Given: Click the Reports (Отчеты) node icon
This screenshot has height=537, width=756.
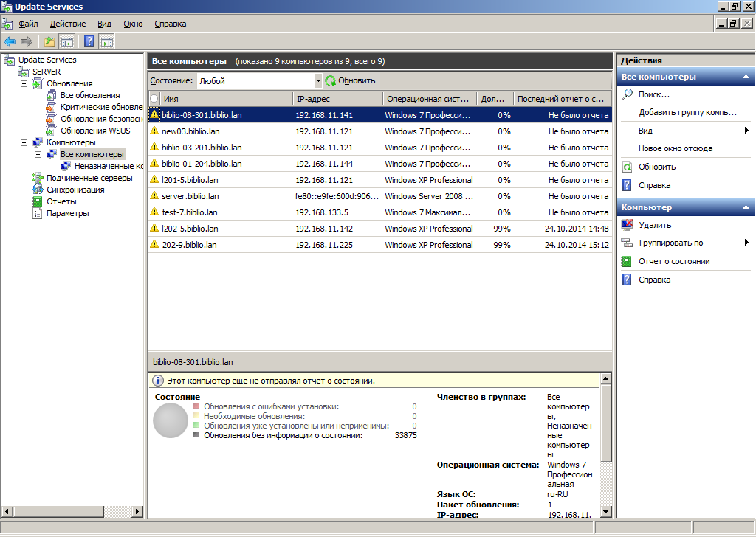Looking at the screenshot, I should coord(38,201).
